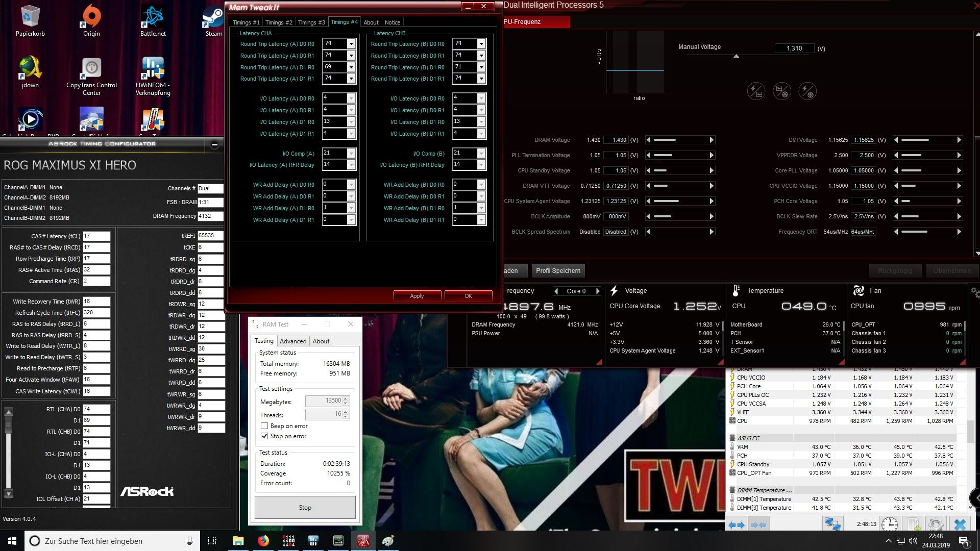The height and width of the screenshot is (551, 980).
Task: Click the HWiNFO collapse arrows icon
Action: (x=758, y=524)
